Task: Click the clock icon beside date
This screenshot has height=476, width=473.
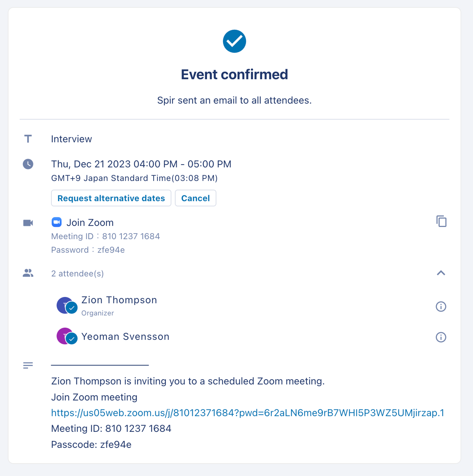Action: (x=28, y=164)
